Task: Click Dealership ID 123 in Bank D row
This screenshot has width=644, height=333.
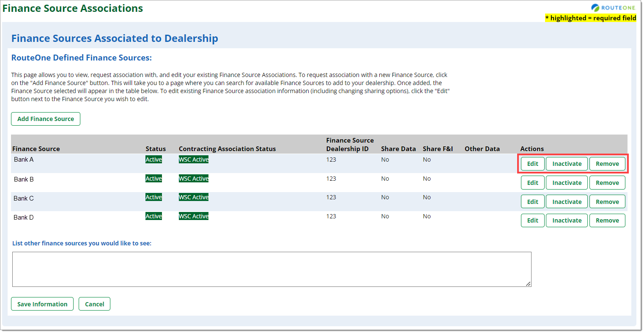Action: coord(331,216)
